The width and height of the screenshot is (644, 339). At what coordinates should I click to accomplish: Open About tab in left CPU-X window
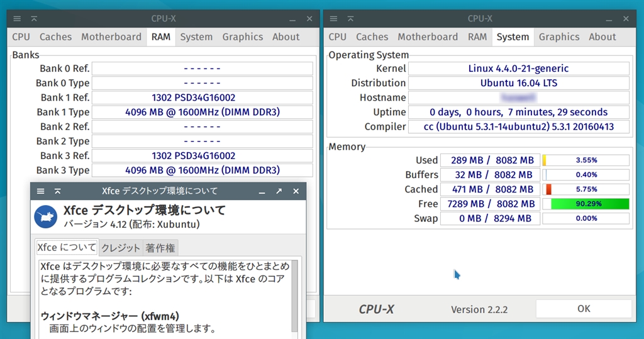pos(286,37)
